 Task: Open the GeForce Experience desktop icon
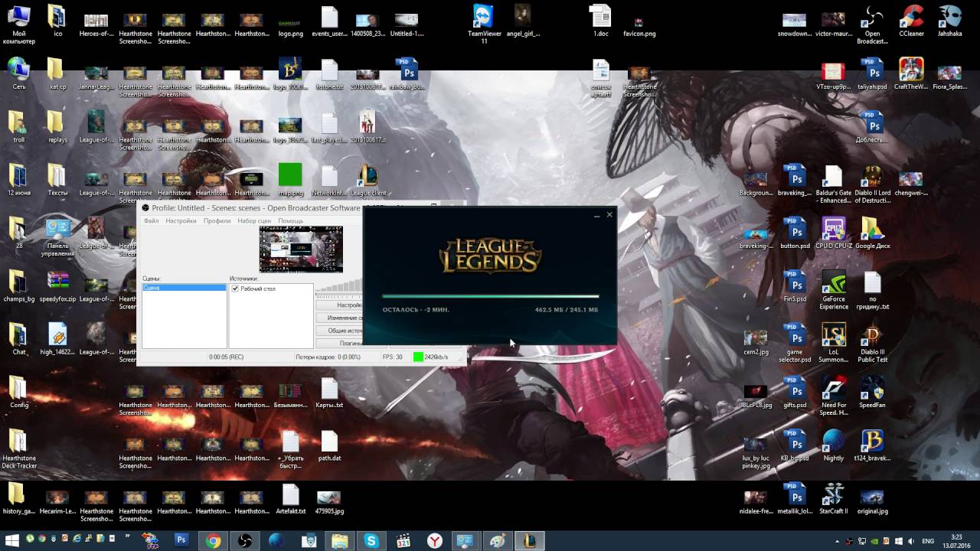click(833, 289)
